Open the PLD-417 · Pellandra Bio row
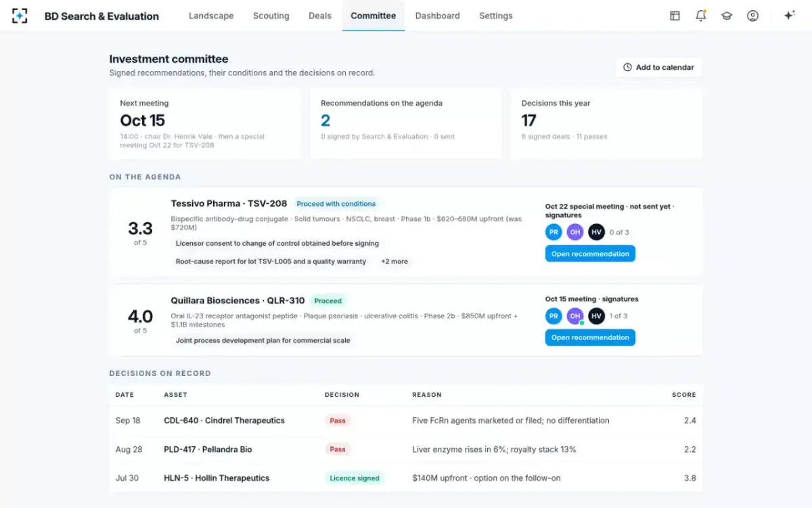The image size is (812, 508). click(406, 449)
